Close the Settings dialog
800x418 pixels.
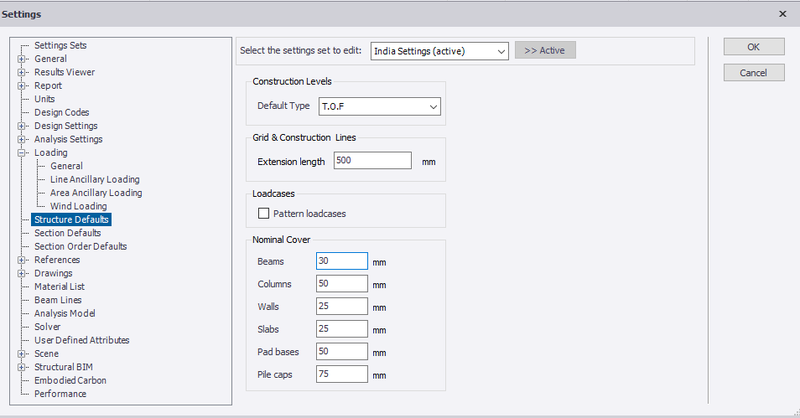pyautogui.click(x=783, y=14)
